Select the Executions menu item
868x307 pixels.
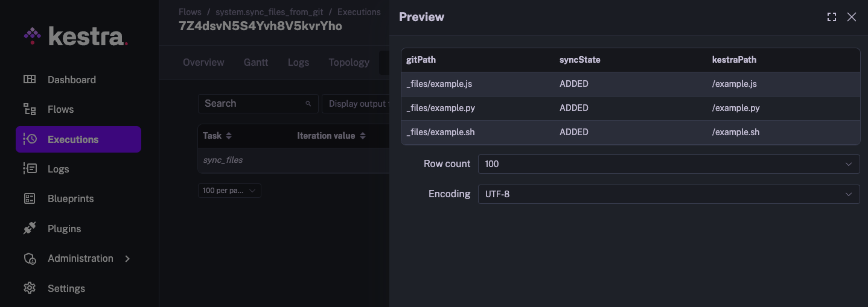tap(78, 139)
